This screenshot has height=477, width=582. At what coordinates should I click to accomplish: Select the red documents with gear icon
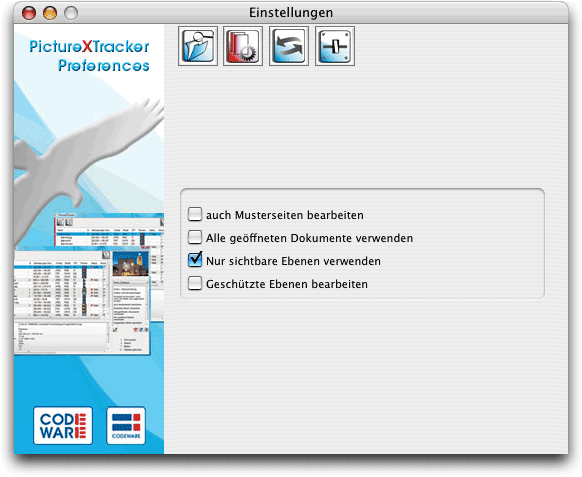click(x=243, y=46)
